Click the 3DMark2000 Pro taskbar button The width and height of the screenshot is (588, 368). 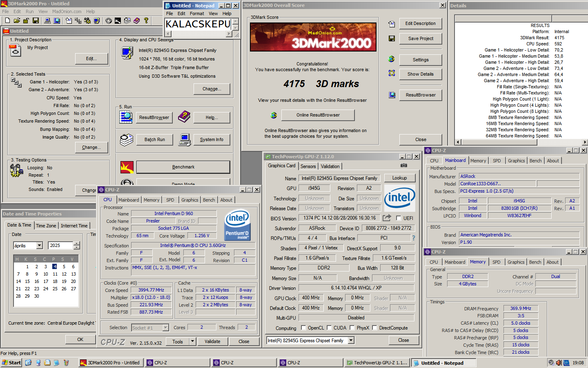tap(111, 363)
